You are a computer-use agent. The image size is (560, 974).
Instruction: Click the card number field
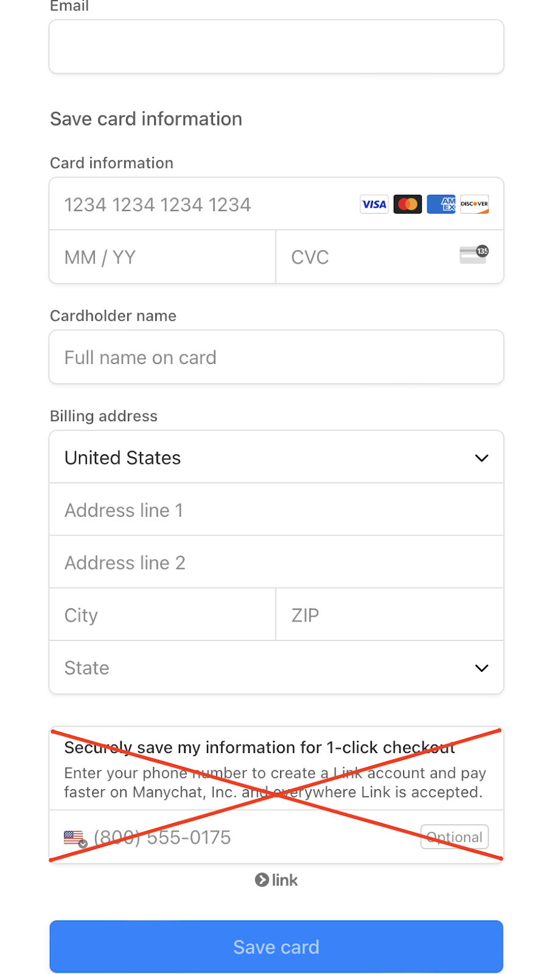(207, 205)
